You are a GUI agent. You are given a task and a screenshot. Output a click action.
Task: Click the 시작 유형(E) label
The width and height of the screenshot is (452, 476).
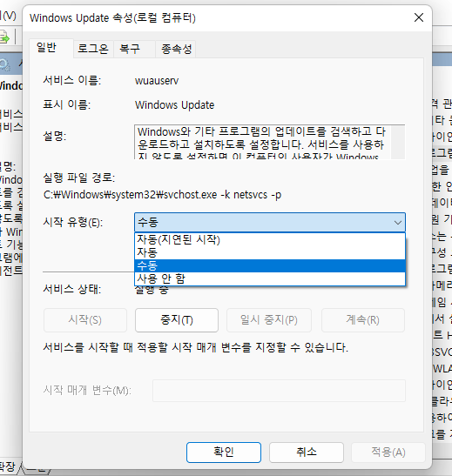point(73,223)
